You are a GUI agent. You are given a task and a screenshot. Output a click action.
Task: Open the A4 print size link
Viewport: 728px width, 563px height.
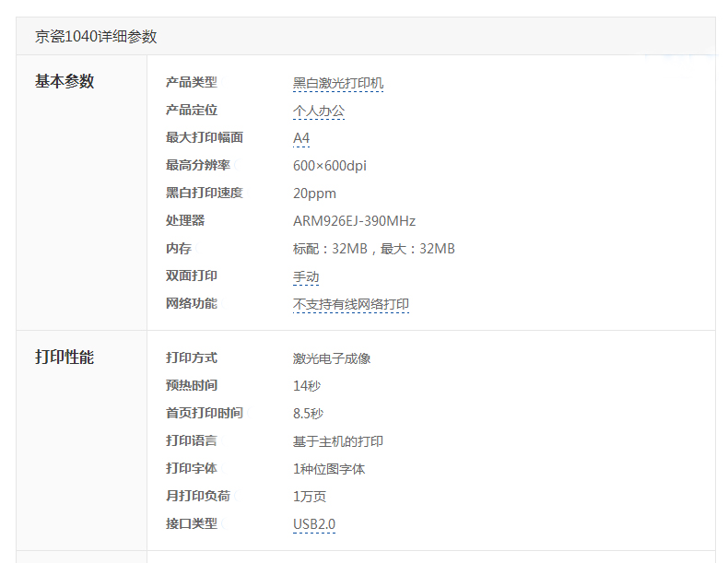[x=301, y=138]
